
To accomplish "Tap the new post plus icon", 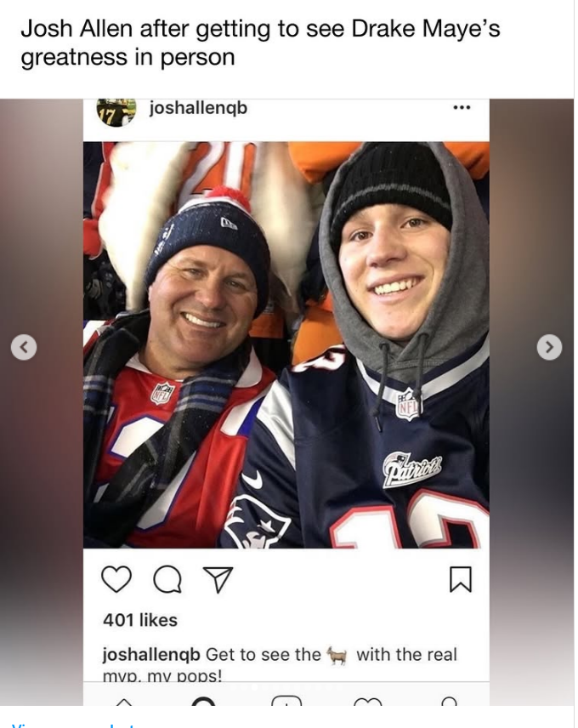I will pyautogui.click(x=286, y=701).
